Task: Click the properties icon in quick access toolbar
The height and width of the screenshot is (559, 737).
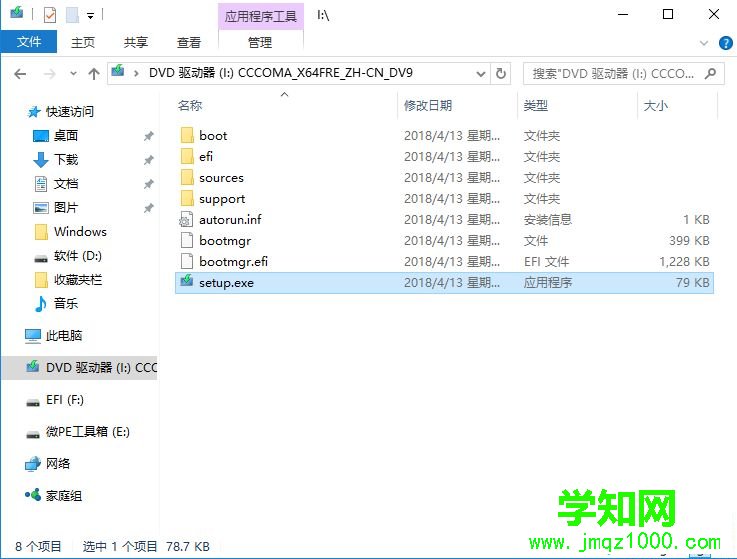Action: tap(49, 15)
